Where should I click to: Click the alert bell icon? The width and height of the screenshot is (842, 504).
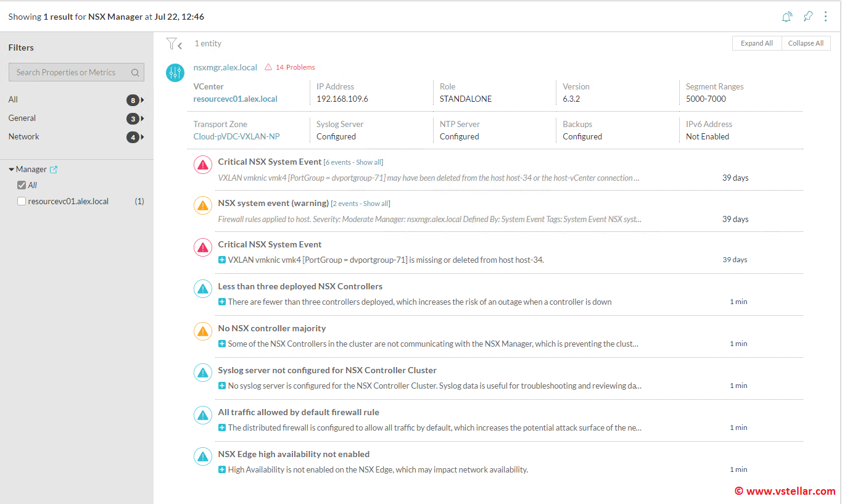[786, 17]
